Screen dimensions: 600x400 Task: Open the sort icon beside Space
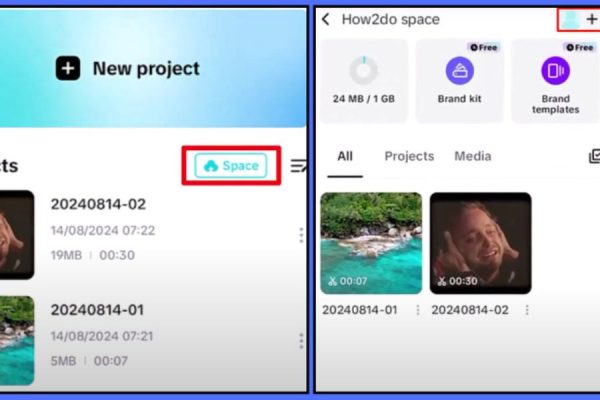tap(298, 166)
